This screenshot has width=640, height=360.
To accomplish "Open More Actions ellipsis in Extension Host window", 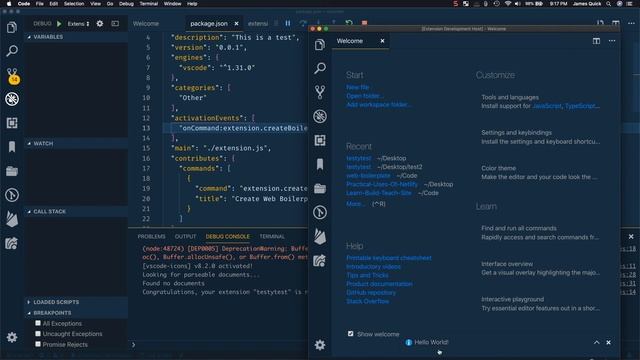I will pos(612,41).
